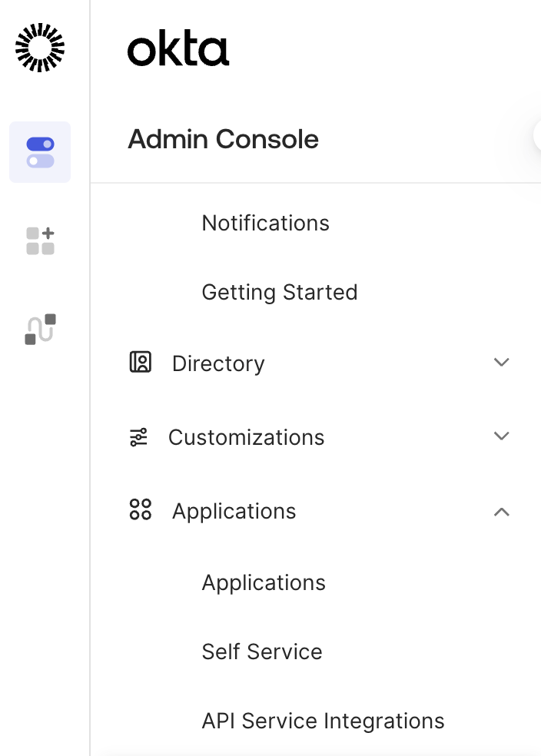This screenshot has height=756, width=541.
Task: Click the okta wordmark logo
Action: pos(178,48)
